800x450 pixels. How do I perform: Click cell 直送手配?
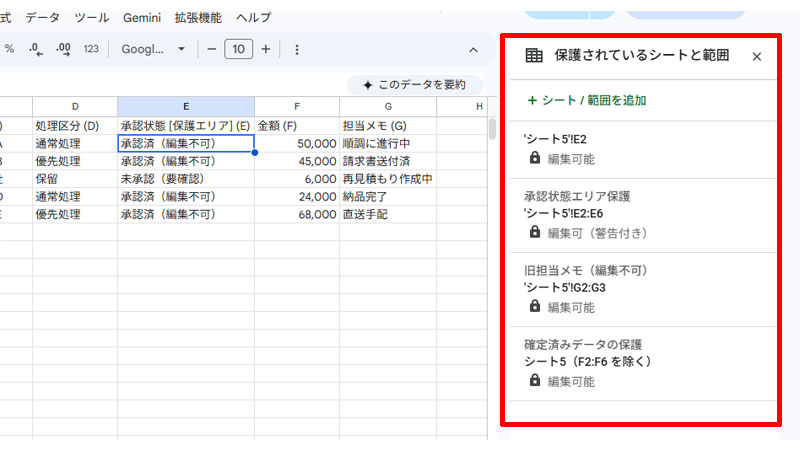pos(388,214)
